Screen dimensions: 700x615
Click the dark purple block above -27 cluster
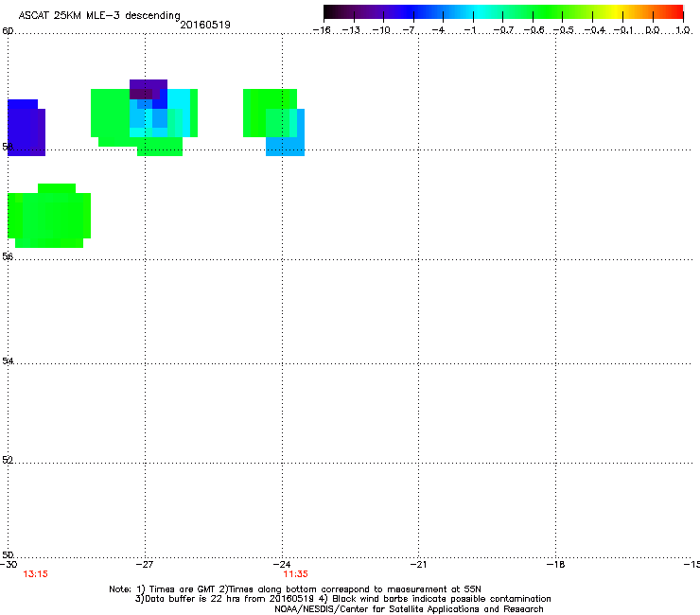pos(149,89)
